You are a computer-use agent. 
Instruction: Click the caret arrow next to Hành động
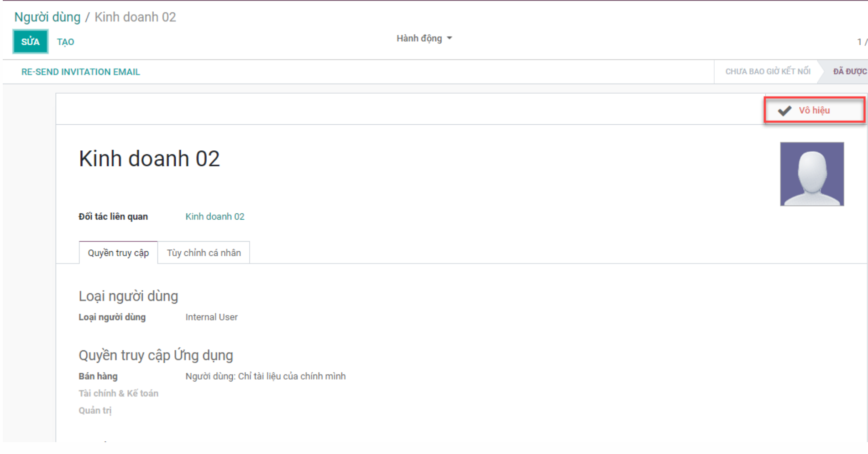450,38
